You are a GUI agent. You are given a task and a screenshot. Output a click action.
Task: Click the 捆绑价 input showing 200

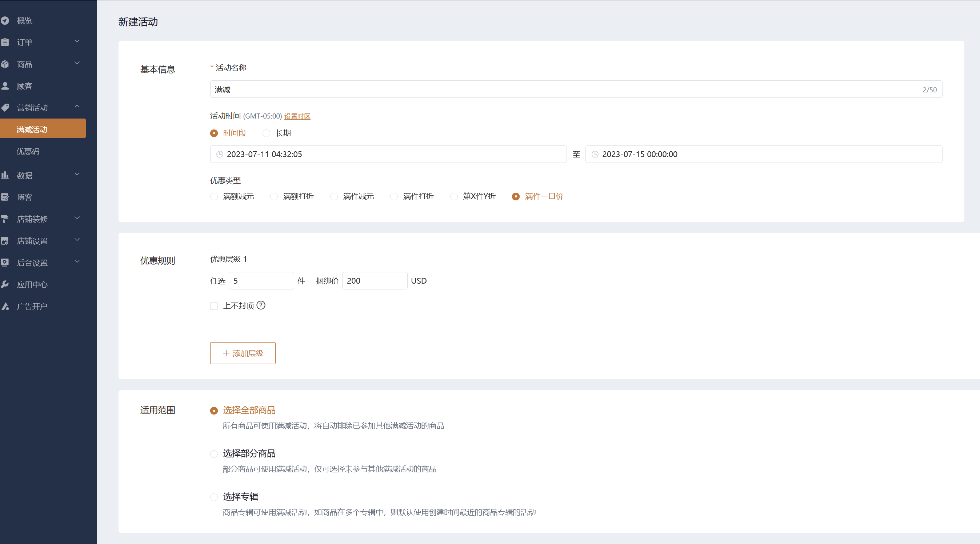(x=375, y=281)
